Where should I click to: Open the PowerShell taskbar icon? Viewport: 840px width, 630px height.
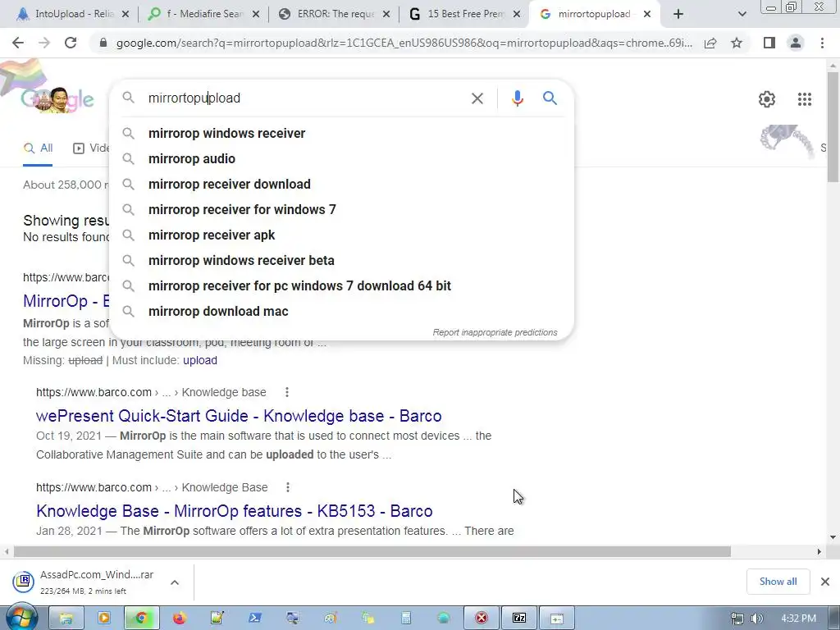point(255,619)
